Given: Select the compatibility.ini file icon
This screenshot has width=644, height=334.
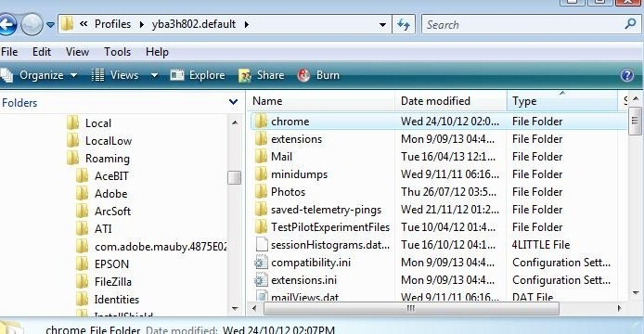Looking at the screenshot, I should pyautogui.click(x=261, y=263).
